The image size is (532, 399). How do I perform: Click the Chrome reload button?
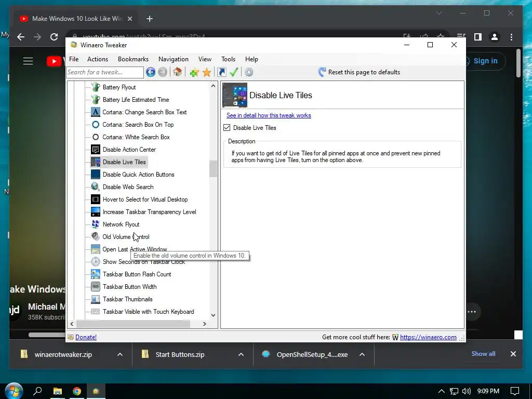[54, 37]
